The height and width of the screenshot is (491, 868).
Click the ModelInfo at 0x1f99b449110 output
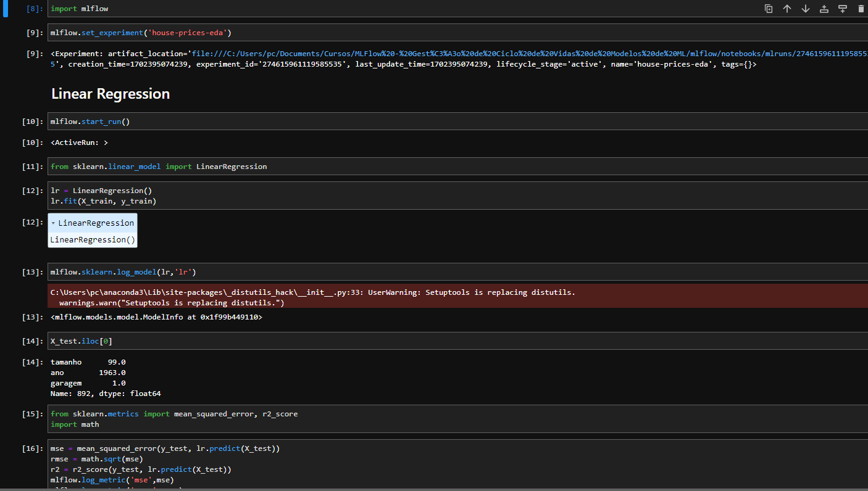tap(156, 317)
